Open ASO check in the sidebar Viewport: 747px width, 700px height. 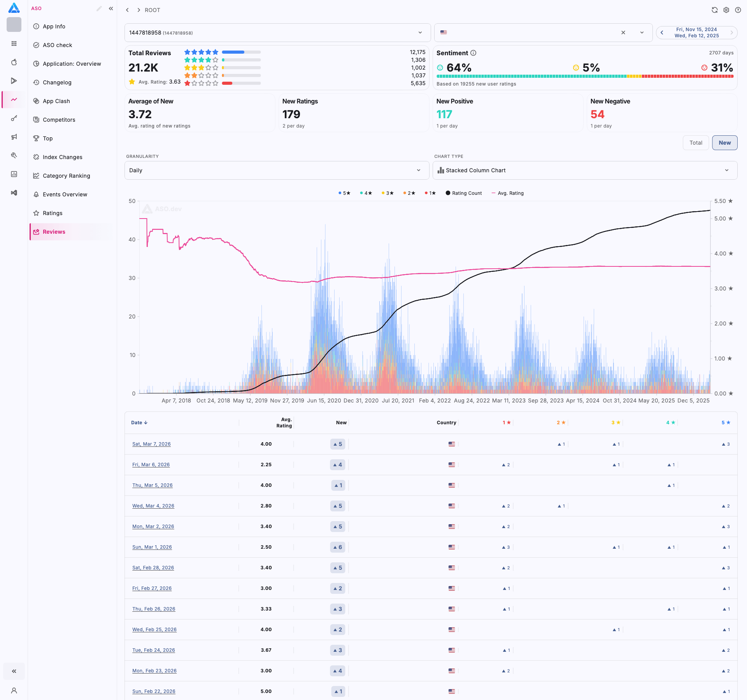point(58,45)
